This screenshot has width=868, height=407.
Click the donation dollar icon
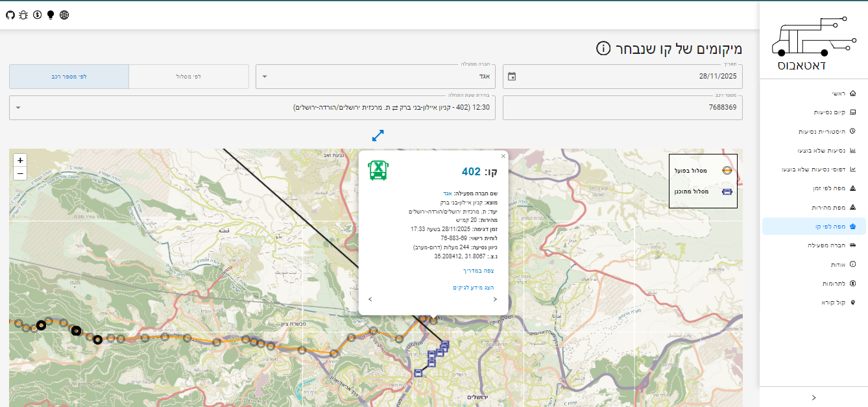tap(37, 14)
